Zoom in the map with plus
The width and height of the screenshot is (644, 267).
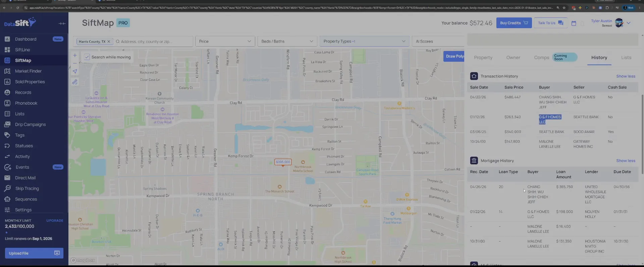(x=75, y=55)
